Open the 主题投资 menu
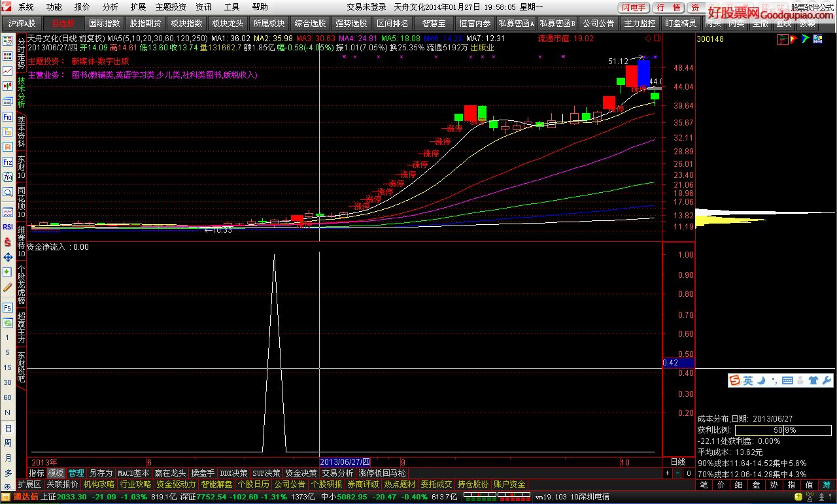837x504 pixels. click(x=171, y=7)
